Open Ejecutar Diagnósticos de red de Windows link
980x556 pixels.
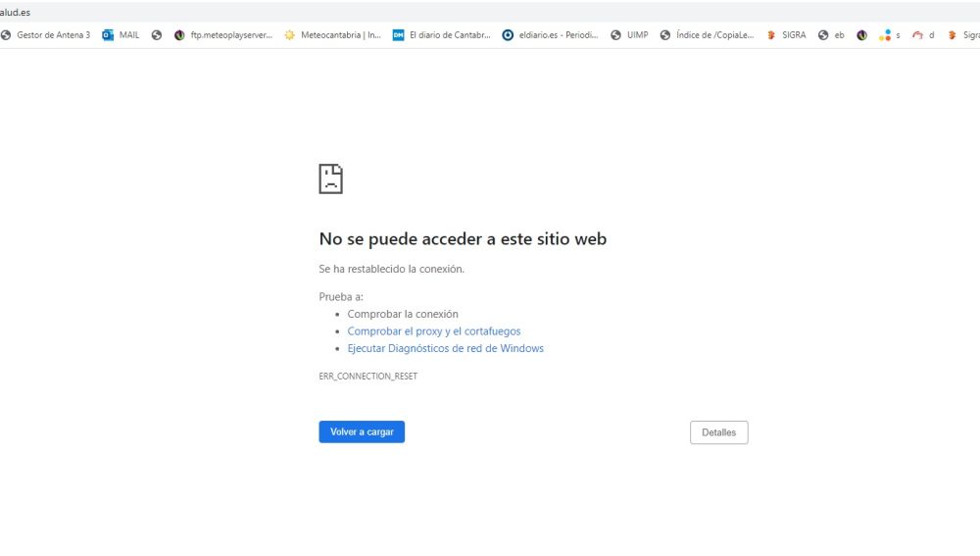point(446,348)
